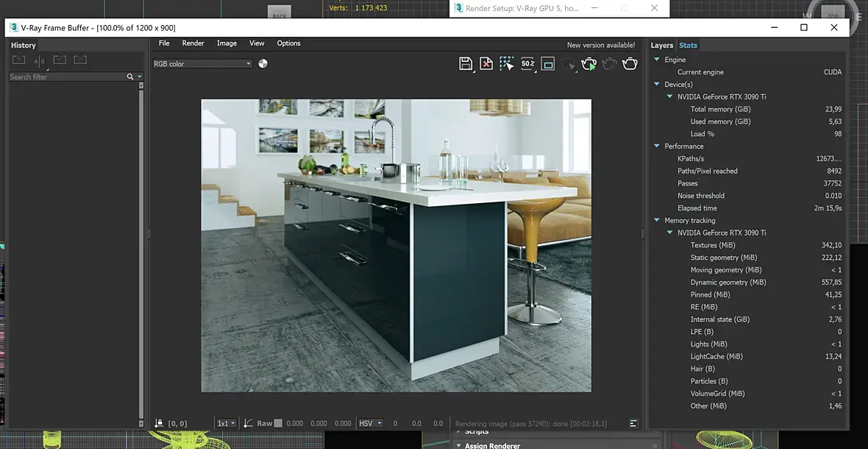Start interactive rendering with green-play teapot
This screenshot has height=449, width=868.
tap(588, 64)
